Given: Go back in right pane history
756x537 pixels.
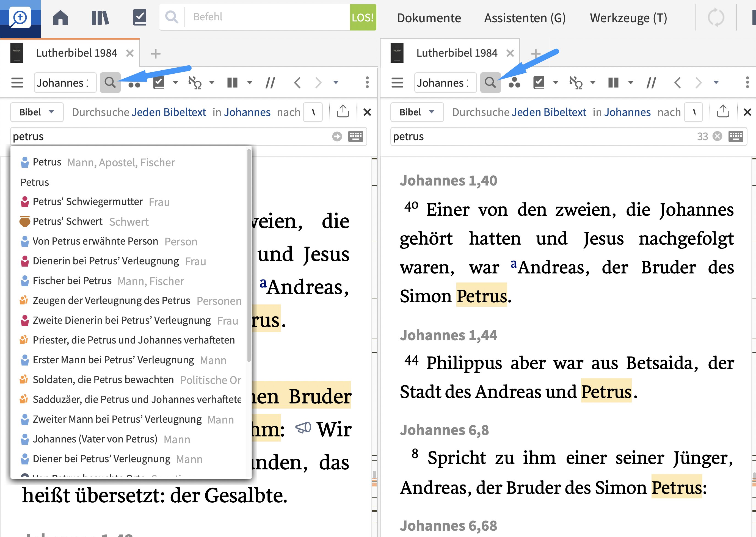Looking at the screenshot, I should 678,82.
